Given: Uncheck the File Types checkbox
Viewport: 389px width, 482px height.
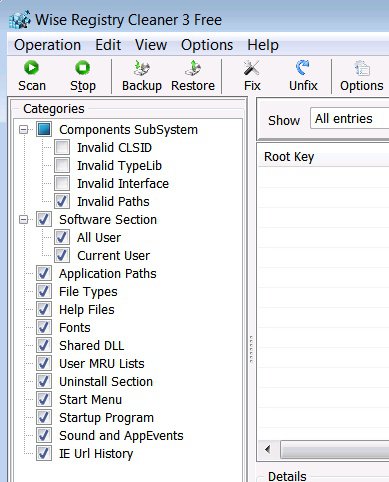Looking at the screenshot, I should tap(44, 291).
